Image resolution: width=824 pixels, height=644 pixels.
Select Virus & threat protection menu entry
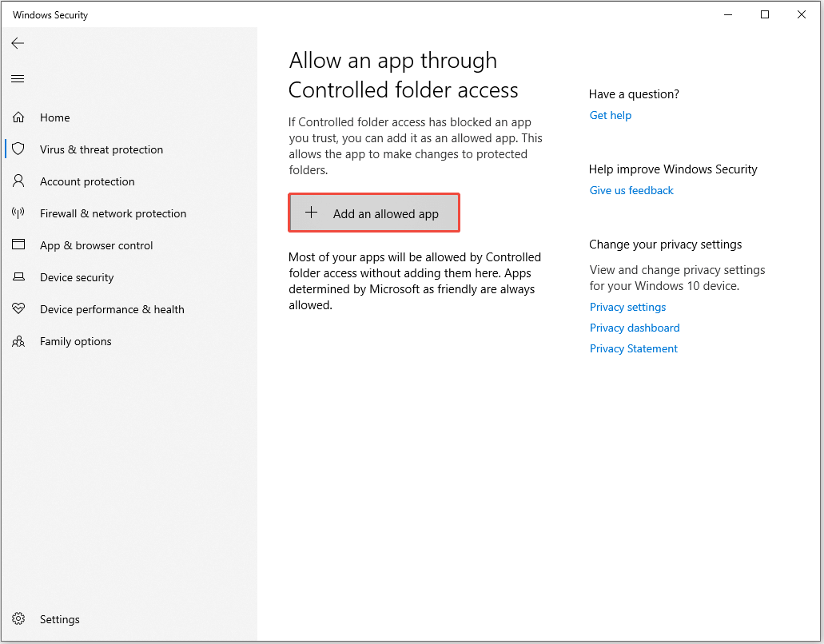coord(102,149)
